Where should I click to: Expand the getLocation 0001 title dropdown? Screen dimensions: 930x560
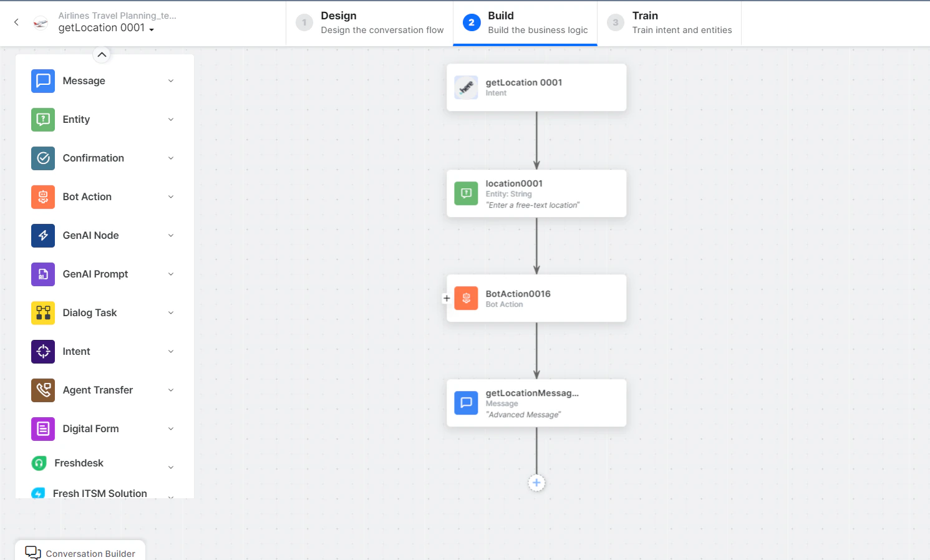click(152, 29)
